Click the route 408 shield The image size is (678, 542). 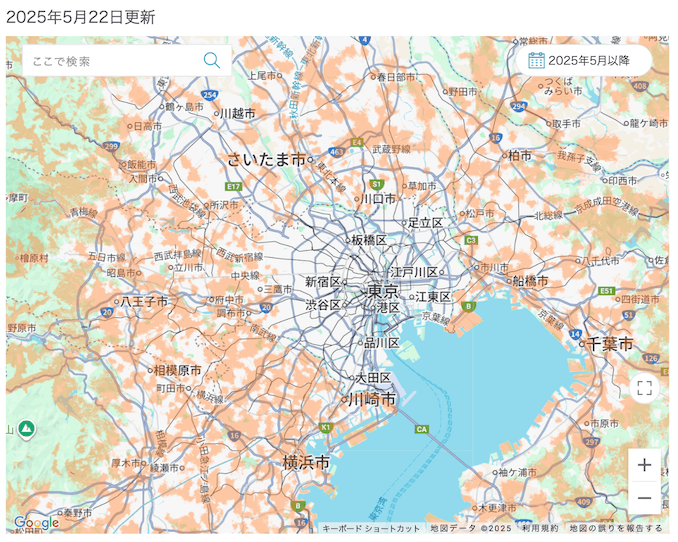point(640,86)
